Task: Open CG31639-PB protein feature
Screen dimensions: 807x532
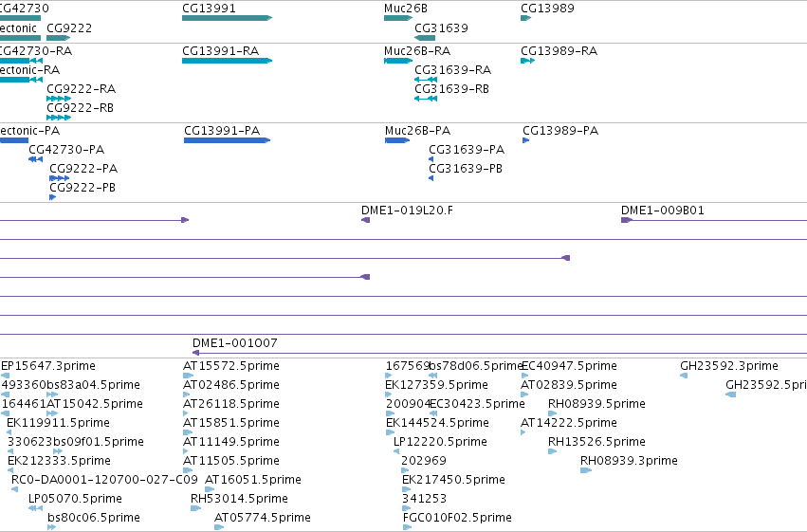Action: click(x=466, y=169)
